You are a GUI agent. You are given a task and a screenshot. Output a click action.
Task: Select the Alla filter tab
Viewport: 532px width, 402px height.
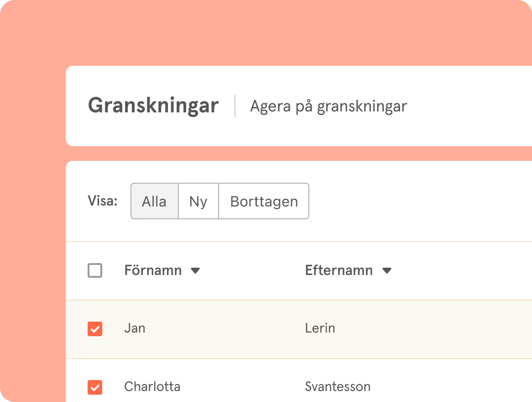(154, 201)
